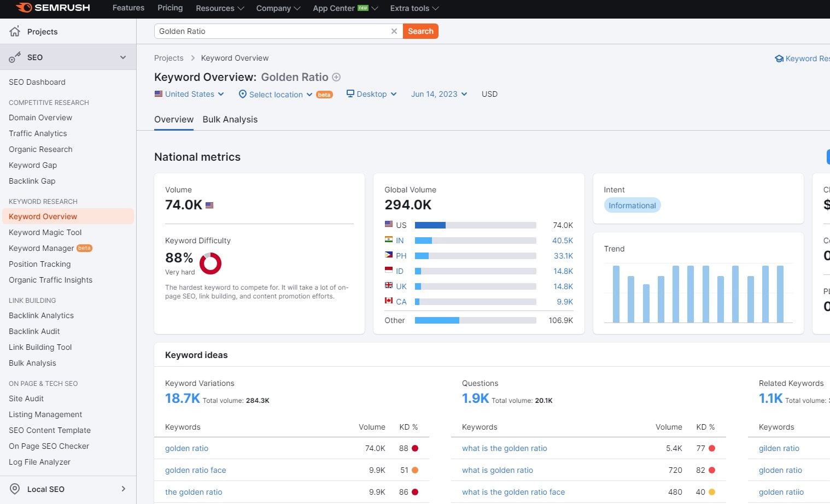The width and height of the screenshot is (830, 504).
Task: Open the App Center menu
Action: coord(345,8)
